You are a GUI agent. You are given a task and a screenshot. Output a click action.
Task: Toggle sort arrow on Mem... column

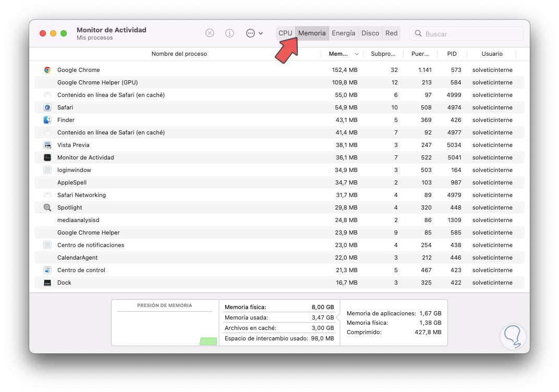[x=357, y=54]
